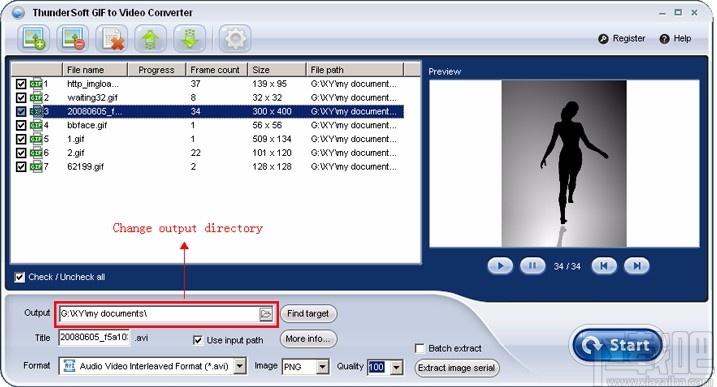Enable the Batch extract checkbox
The width and height of the screenshot is (717, 387).
(419, 349)
